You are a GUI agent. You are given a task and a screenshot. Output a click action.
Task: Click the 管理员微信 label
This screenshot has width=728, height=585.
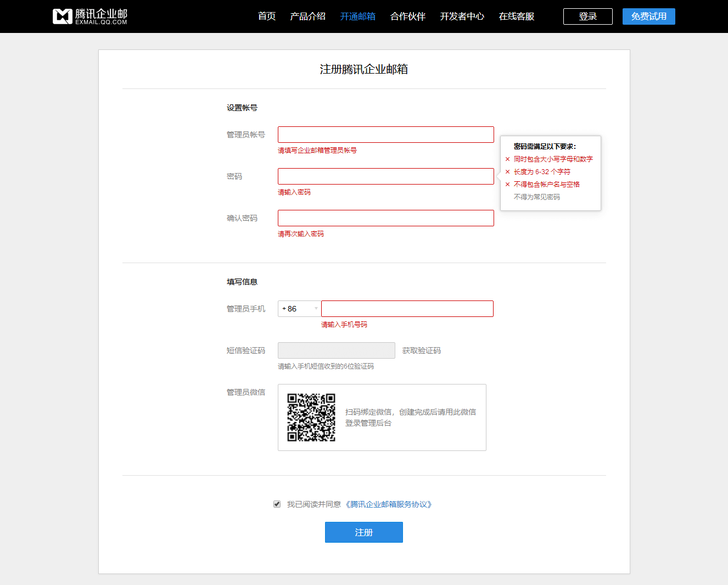tap(246, 392)
